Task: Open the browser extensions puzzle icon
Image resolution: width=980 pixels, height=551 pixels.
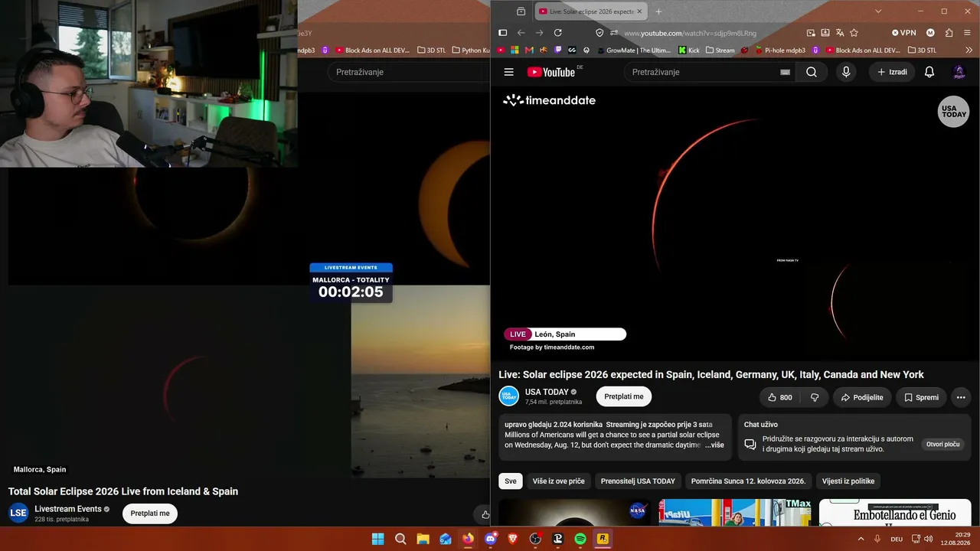Action: pyautogui.click(x=949, y=33)
